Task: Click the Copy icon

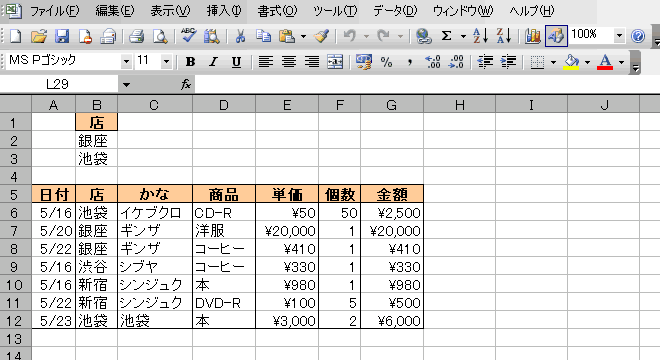Action: click(263, 36)
